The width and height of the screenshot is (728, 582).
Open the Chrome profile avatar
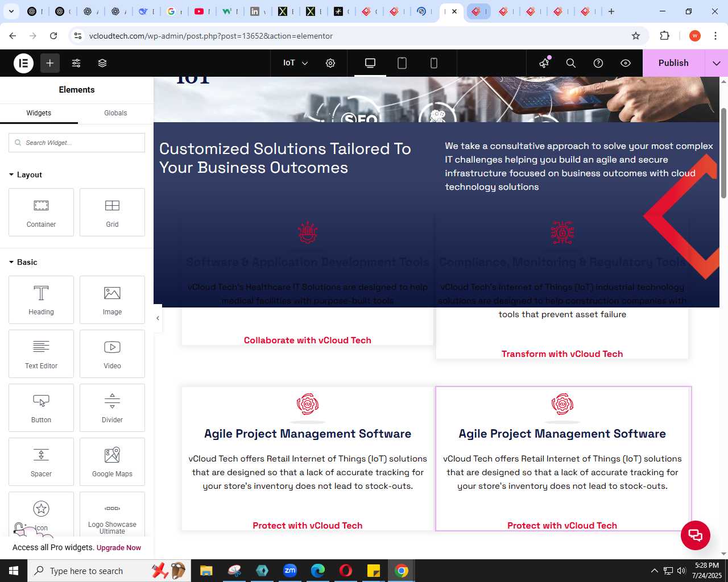click(694, 36)
